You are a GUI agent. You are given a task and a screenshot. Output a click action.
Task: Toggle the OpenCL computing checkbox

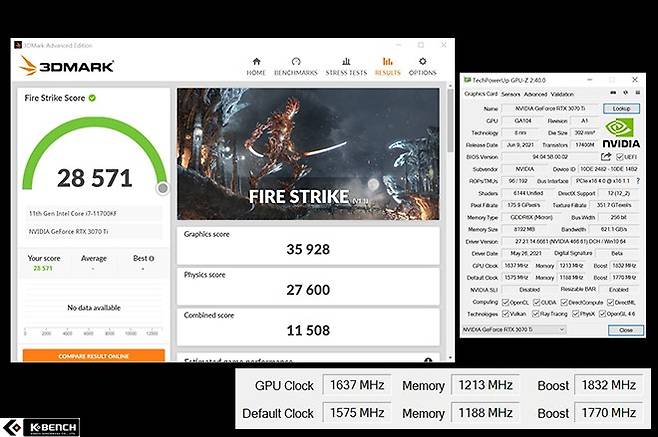tap(505, 302)
